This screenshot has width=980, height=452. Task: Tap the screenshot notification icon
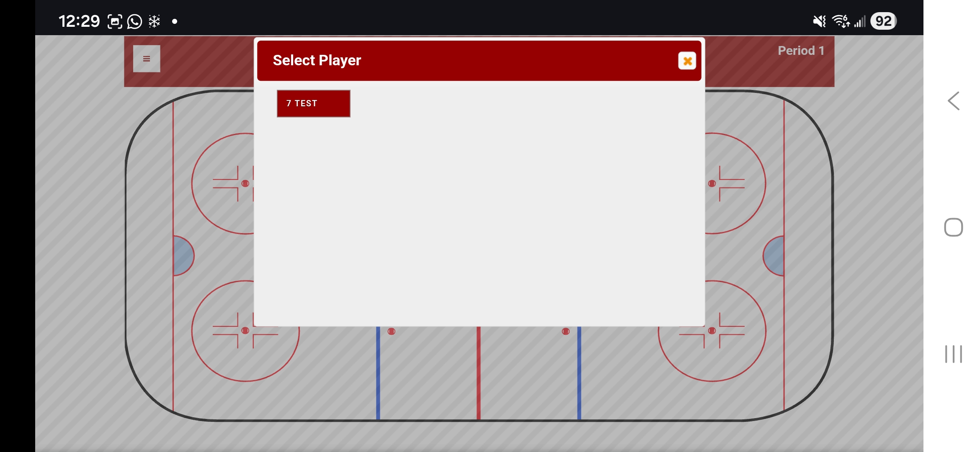pos(114,21)
